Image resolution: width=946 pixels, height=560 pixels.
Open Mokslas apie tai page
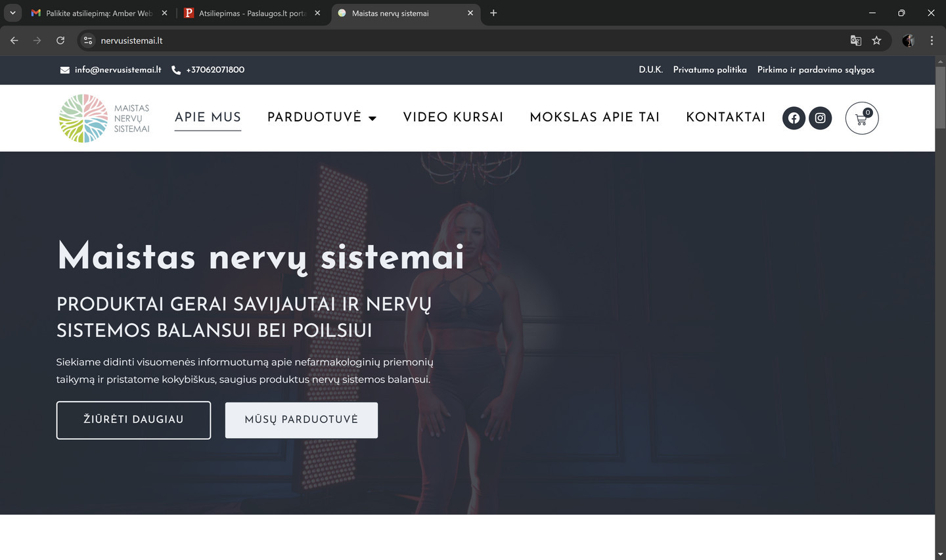(595, 117)
